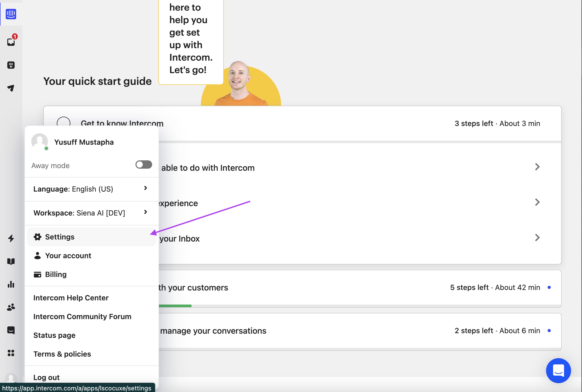Click the presenter photo thumbnail
This screenshot has height=392, width=582.
(x=241, y=83)
